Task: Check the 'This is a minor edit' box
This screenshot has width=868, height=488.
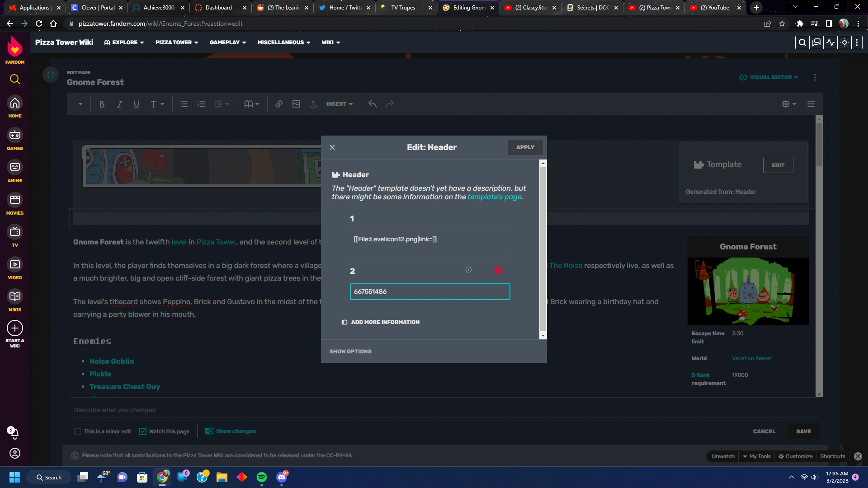Action: (x=78, y=432)
